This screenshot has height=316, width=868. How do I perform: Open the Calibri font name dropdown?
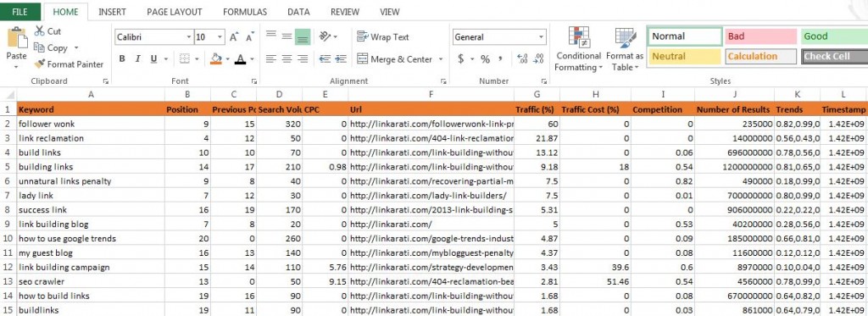click(x=189, y=37)
